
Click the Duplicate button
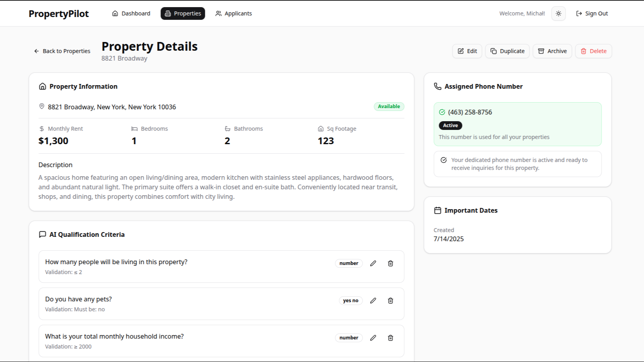pos(507,51)
